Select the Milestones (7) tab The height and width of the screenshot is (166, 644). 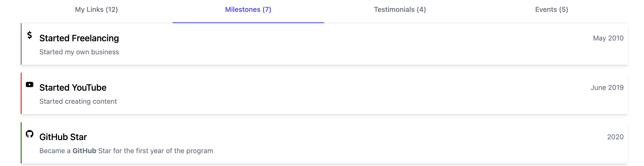248,10
